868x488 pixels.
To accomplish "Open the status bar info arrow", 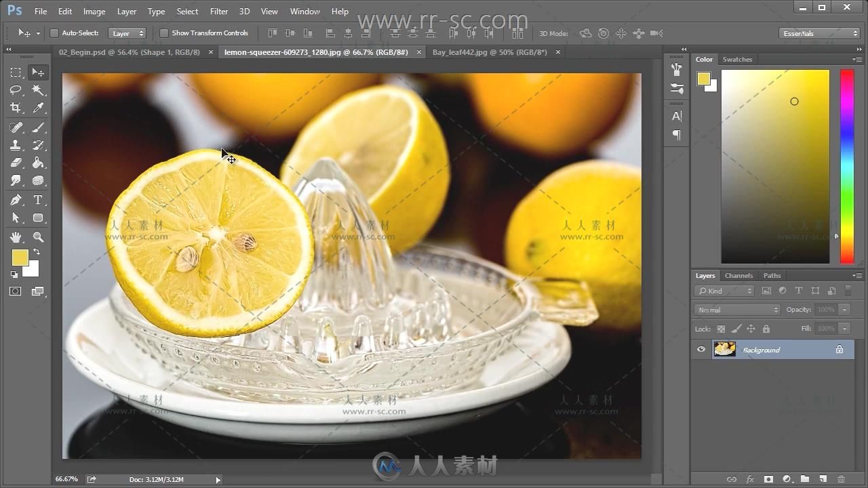I will (218, 479).
